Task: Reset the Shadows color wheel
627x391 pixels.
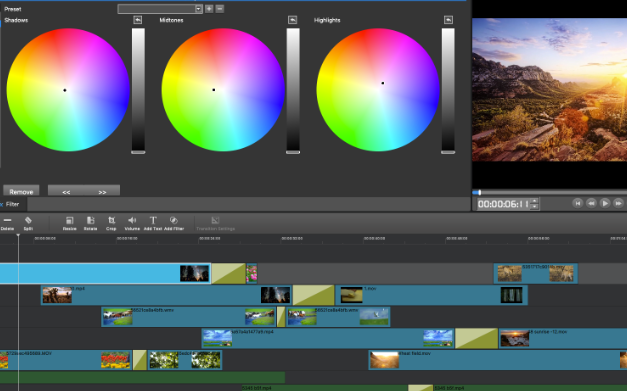Action: 138,20
